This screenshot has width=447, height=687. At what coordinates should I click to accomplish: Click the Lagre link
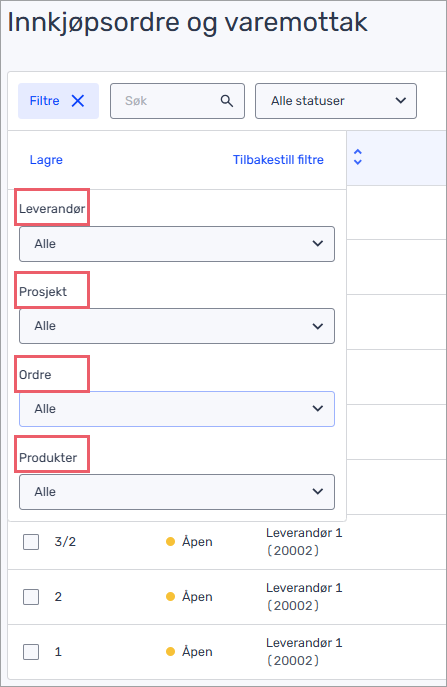[46, 160]
